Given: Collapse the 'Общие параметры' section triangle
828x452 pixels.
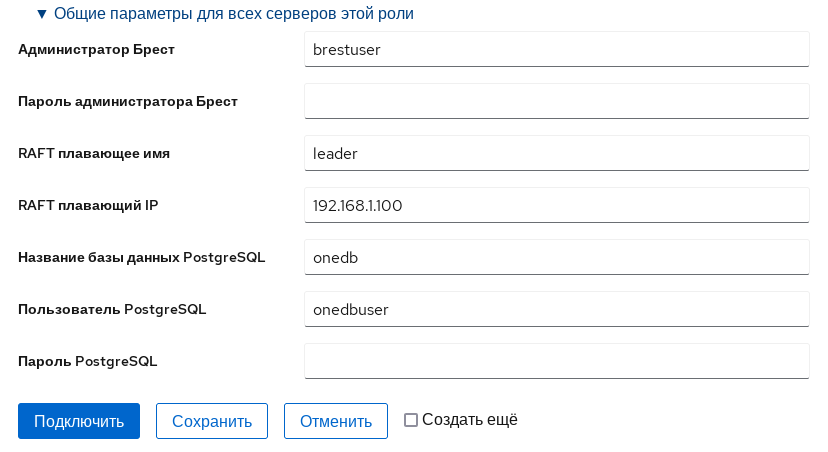Looking at the screenshot, I should (x=41, y=14).
